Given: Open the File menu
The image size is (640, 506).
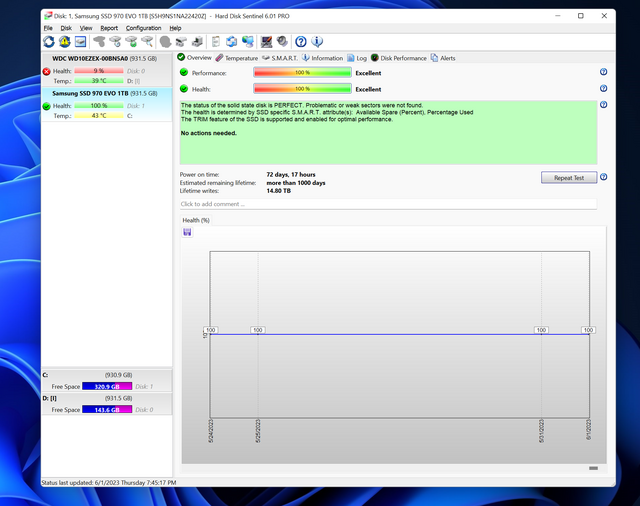Looking at the screenshot, I should [48, 28].
